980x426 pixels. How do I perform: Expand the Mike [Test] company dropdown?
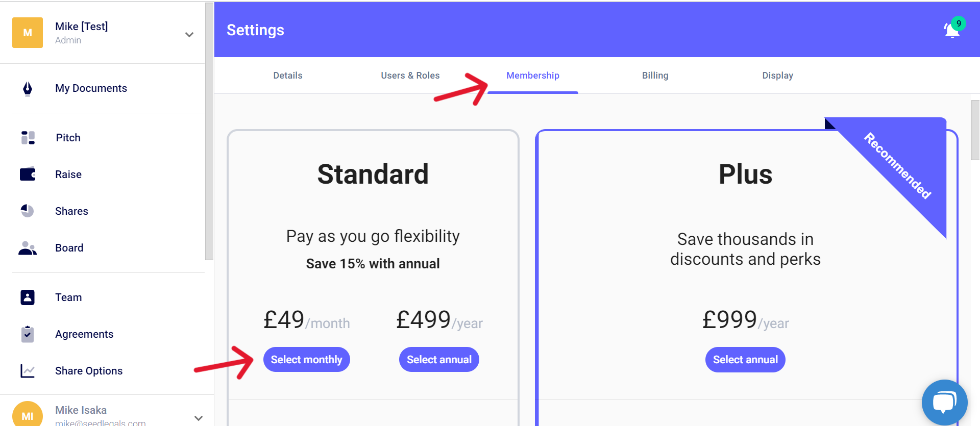pos(189,35)
